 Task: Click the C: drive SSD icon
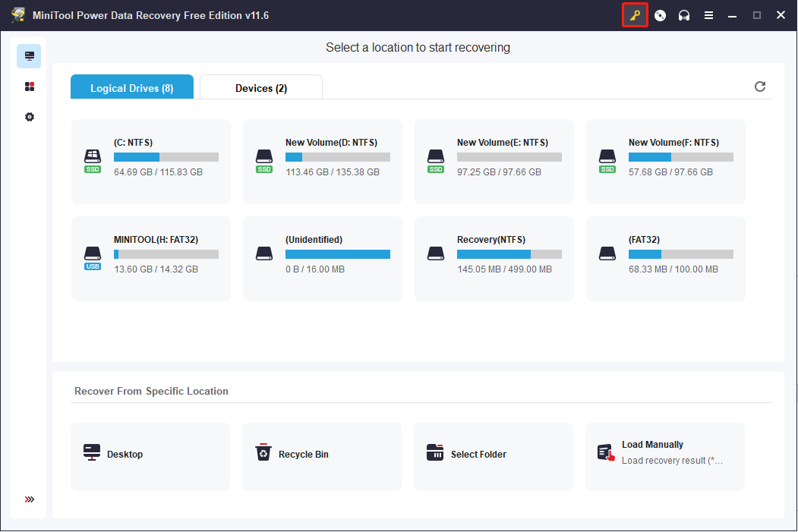[93, 161]
